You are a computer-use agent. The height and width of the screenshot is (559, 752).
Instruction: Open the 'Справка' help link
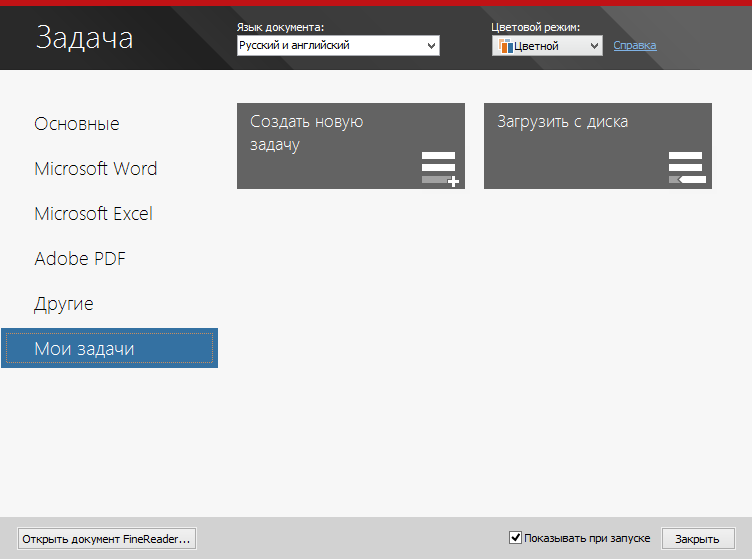coord(634,46)
